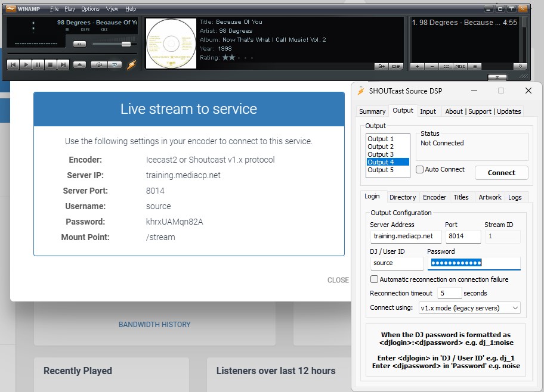Switch to the Input tab in SHOUTcast DSP

pyautogui.click(x=428, y=111)
